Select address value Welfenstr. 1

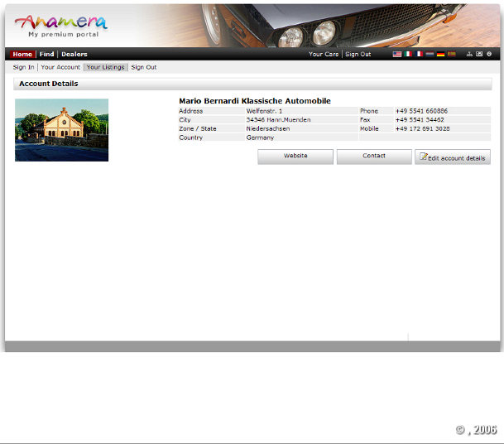coord(264,111)
